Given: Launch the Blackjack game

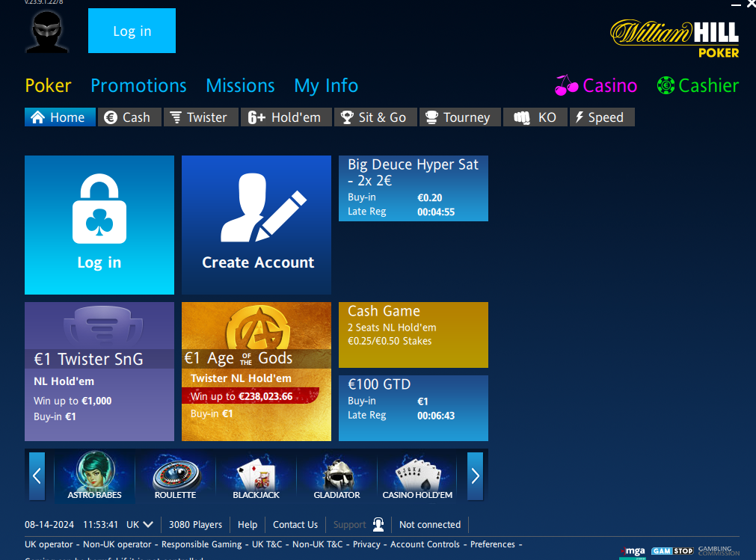Looking at the screenshot, I should coord(256,476).
